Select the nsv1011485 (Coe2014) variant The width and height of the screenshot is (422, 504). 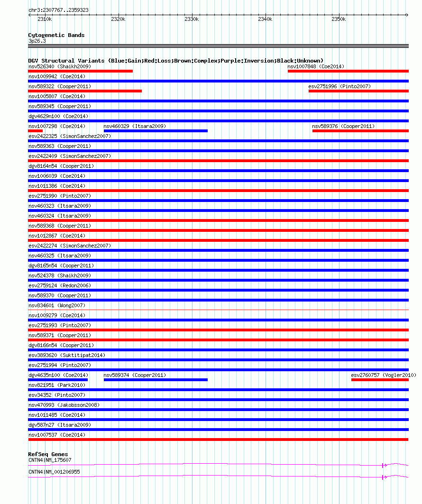(x=57, y=415)
